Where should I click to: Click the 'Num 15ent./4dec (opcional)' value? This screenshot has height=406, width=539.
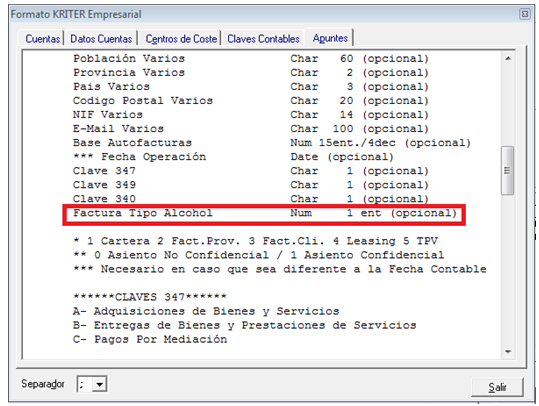(x=381, y=143)
